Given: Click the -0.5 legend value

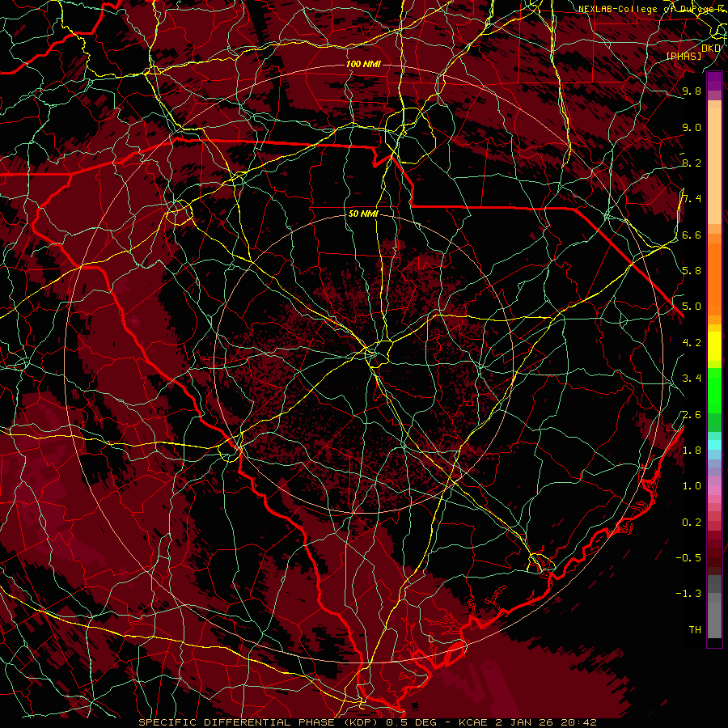Looking at the screenshot, I should coord(688,558).
